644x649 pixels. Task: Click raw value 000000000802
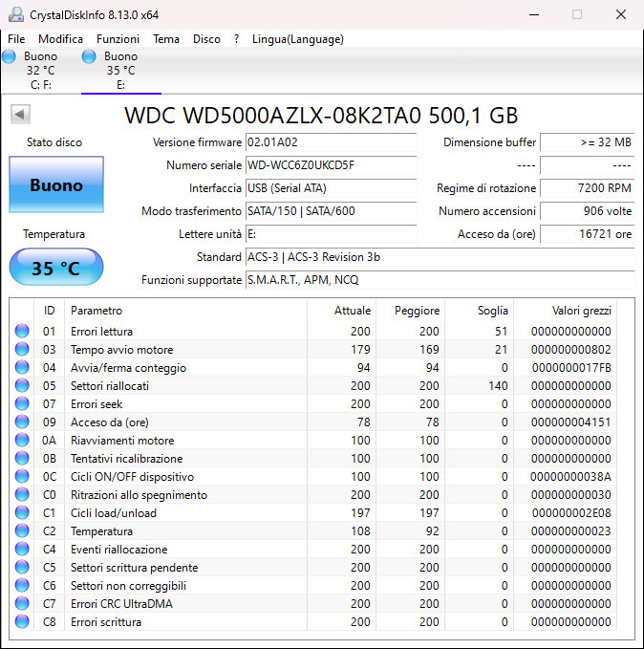571,349
